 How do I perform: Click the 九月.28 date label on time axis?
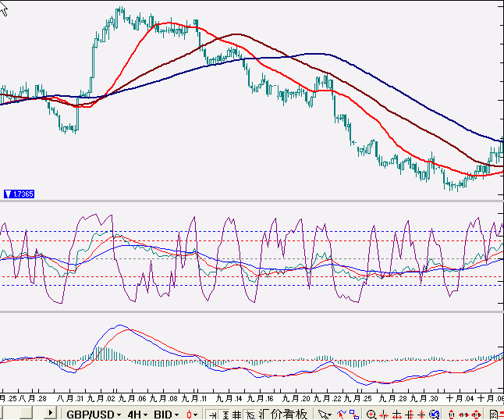[x=392, y=398]
